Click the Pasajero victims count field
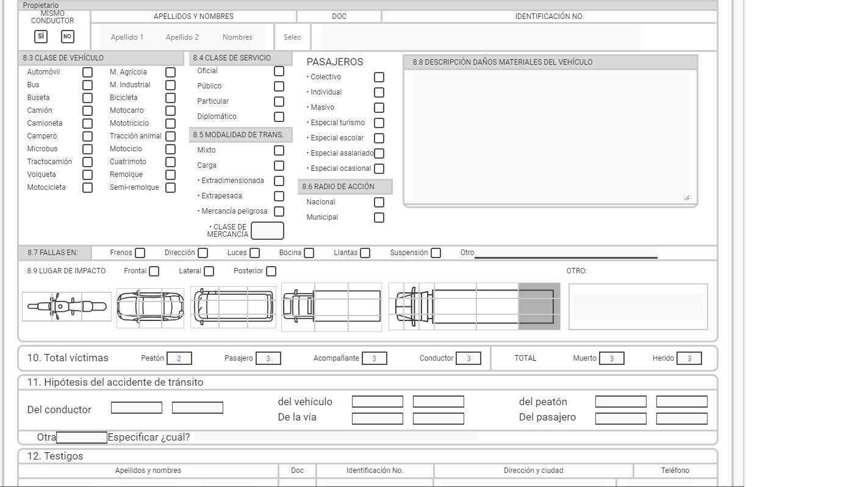 tap(268, 358)
